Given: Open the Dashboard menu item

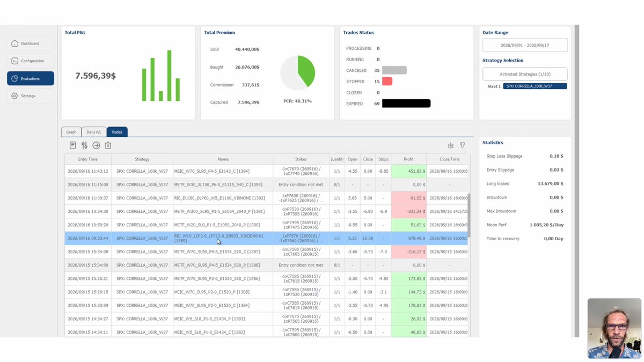Looking at the screenshot, I should click(x=31, y=43).
